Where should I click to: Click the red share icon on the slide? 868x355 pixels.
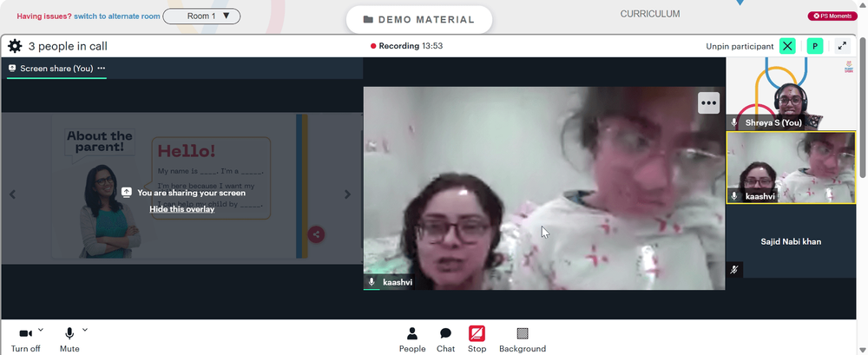pos(316,234)
